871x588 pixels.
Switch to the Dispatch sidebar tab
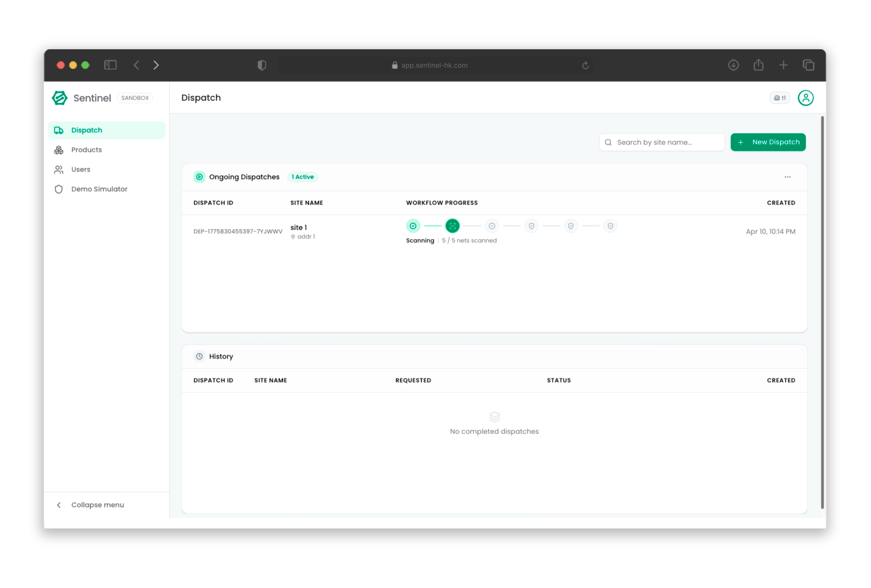point(87,130)
